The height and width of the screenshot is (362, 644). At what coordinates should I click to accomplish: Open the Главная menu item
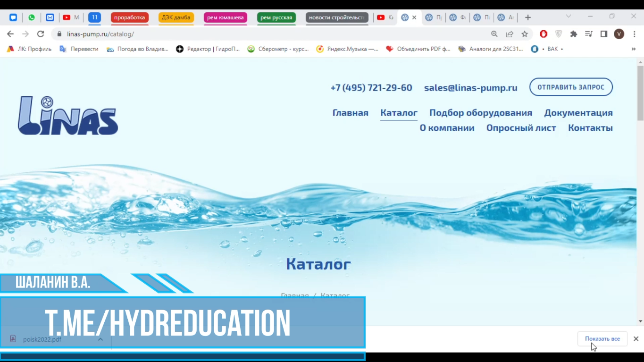pyautogui.click(x=351, y=113)
